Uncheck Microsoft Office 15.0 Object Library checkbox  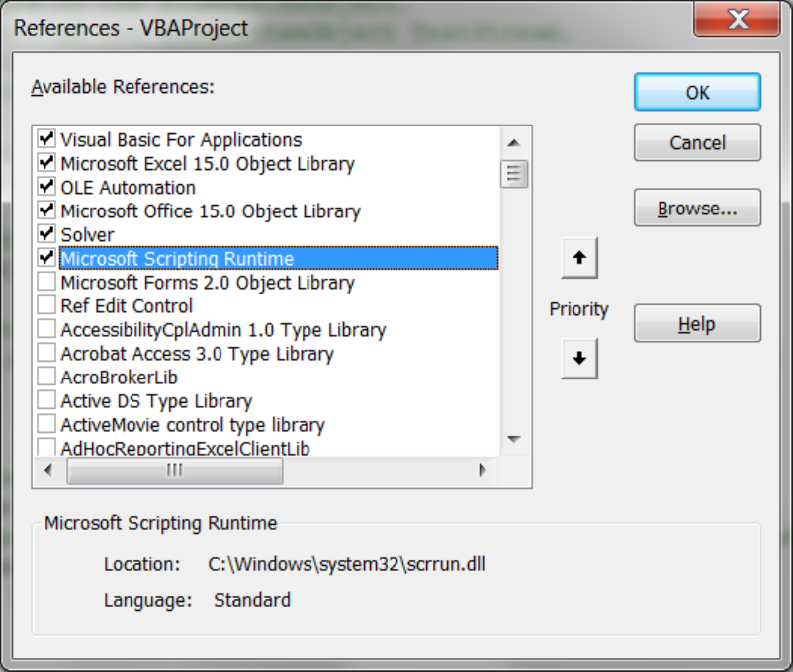pos(46,210)
